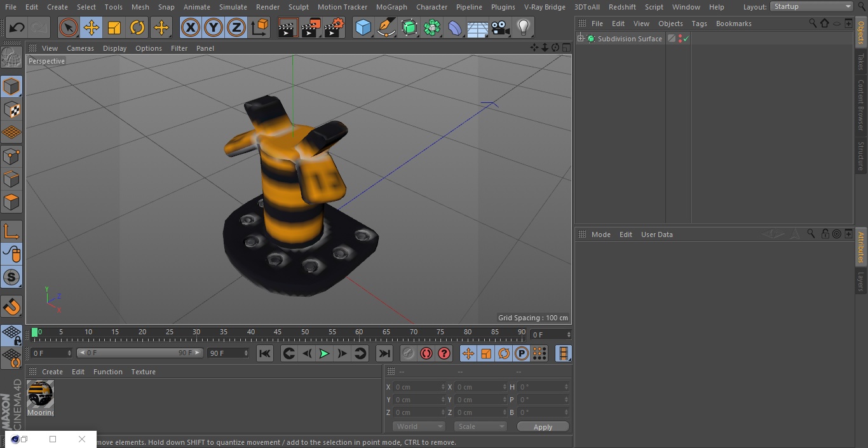The image size is (868, 448).
Task: Switch to Polygons mode
Action: pyautogui.click(x=11, y=202)
